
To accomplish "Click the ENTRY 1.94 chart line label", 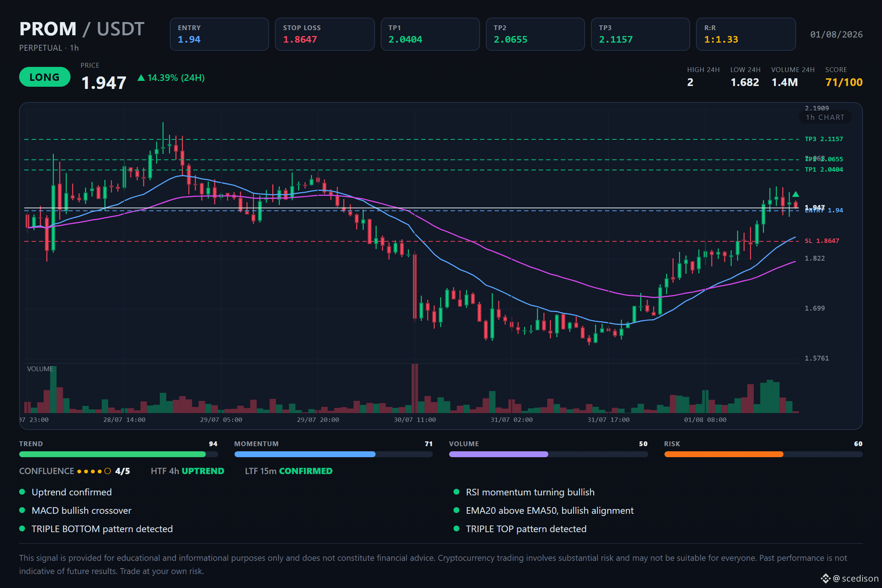I will tap(824, 210).
